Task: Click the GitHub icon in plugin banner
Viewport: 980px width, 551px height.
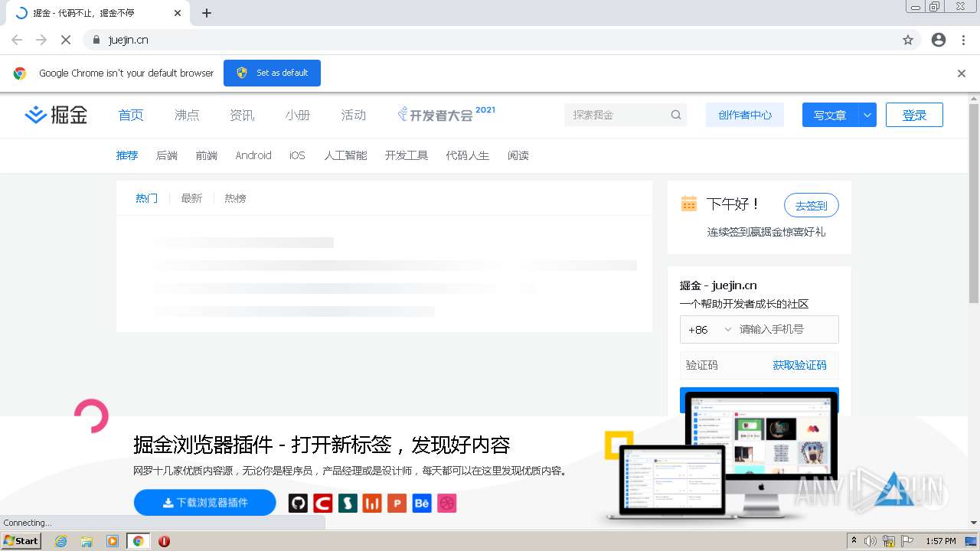Action: pyautogui.click(x=298, y=503)
